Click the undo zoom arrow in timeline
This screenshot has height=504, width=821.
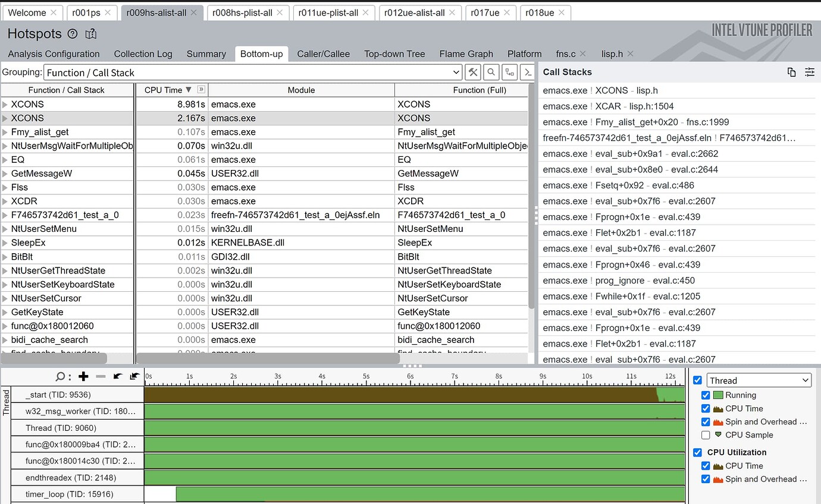pos(118,376)
